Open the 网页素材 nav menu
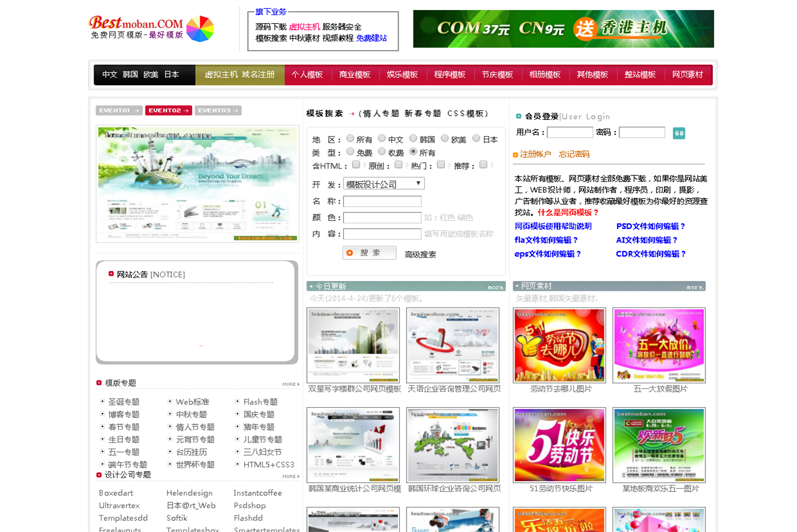Viewport: 797px width, 532px height. pyautogui.click(x=688, y=75)
